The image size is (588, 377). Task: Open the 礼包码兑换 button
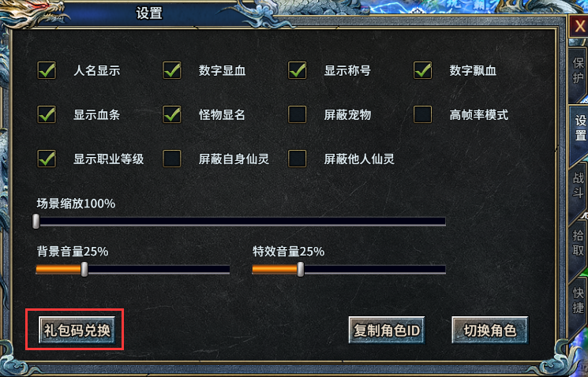pyautogui.click(x=77, y=330)
